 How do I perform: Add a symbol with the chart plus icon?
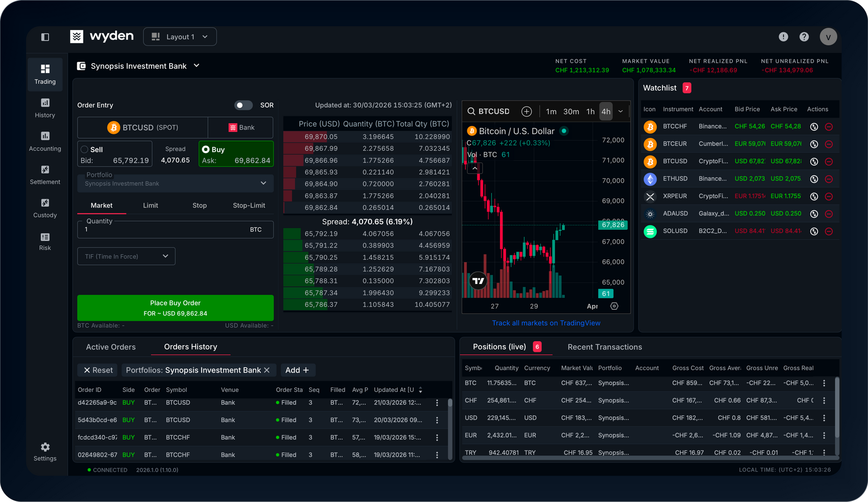(527, 112)
